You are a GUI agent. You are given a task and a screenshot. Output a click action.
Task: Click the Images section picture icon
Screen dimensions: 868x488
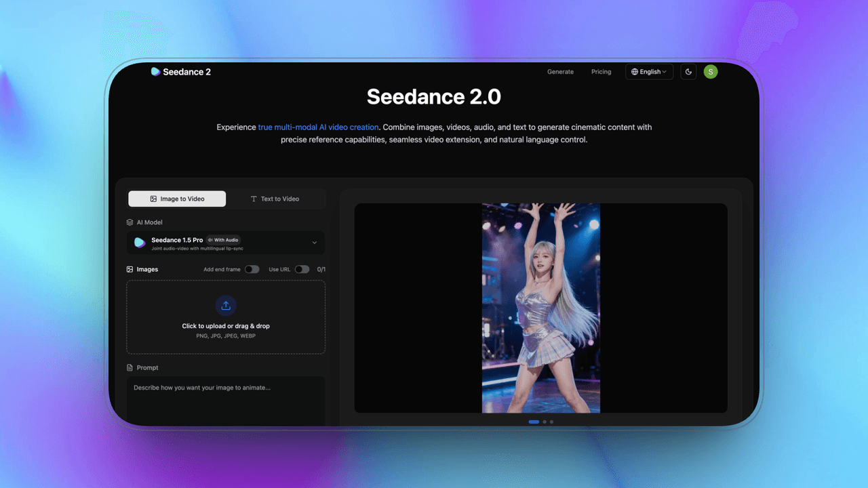coord(130,269)
